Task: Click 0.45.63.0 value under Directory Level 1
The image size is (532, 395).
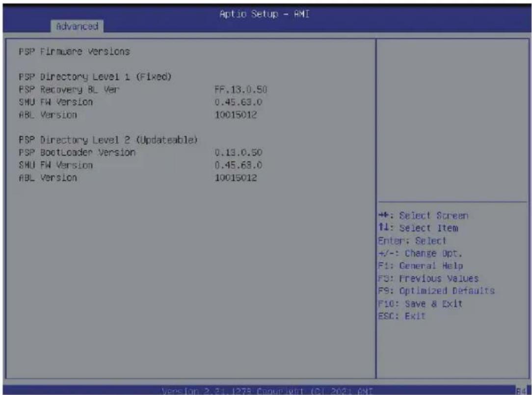Action: [x=238, y=102]
